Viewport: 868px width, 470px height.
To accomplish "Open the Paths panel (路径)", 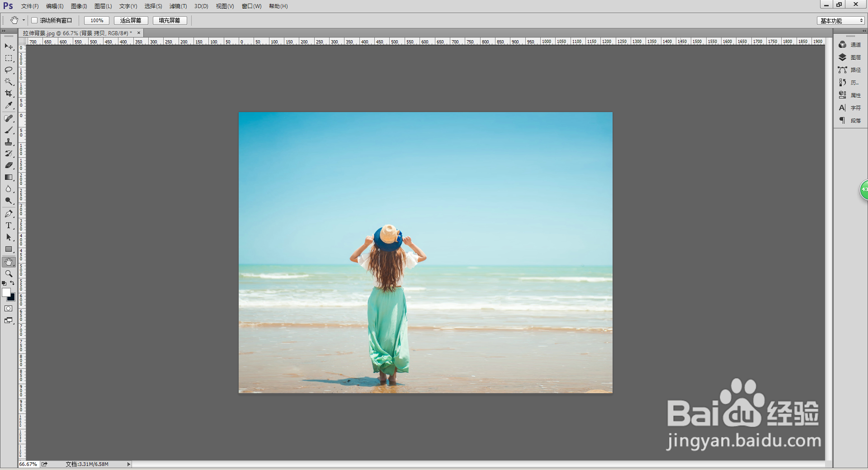I will (x=850, y=70).
